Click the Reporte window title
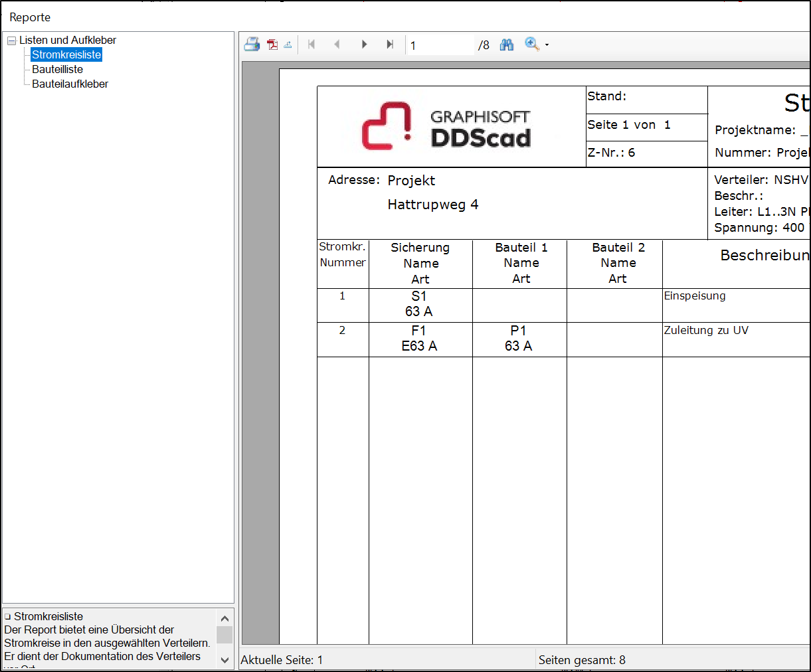The width and height of the screenshot is (811, 672). point(30,17)
